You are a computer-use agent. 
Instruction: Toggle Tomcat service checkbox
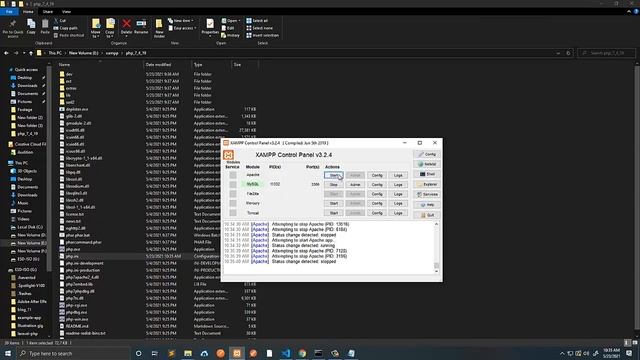[233, 213]
